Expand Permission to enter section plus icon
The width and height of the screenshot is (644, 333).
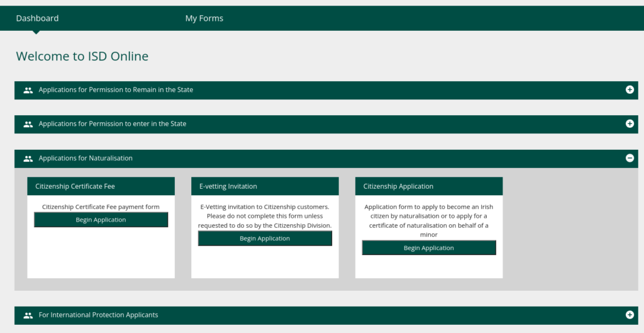coord(630,124)
